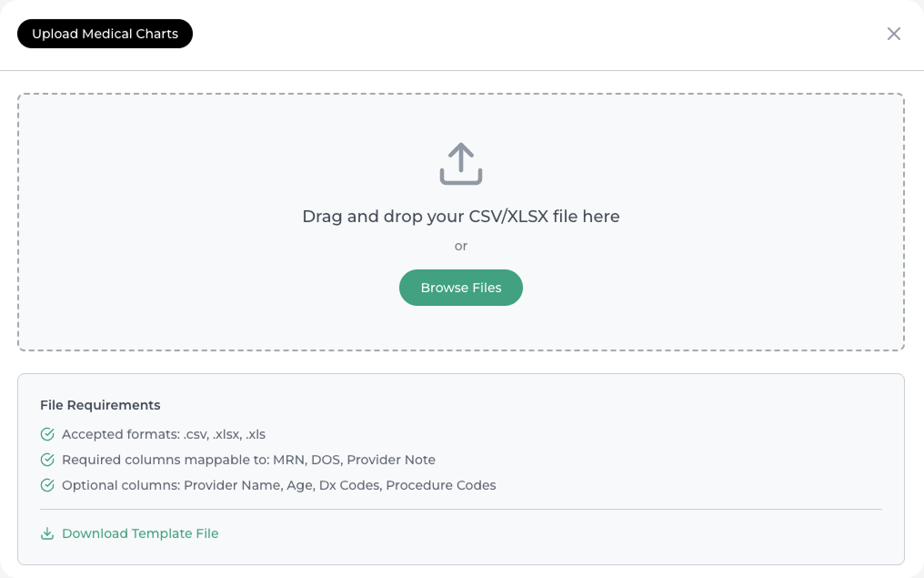The height and width of the screenshot is (578, 924).
Task: Click the Accepted formats requirement text
Action: point(164,434)
